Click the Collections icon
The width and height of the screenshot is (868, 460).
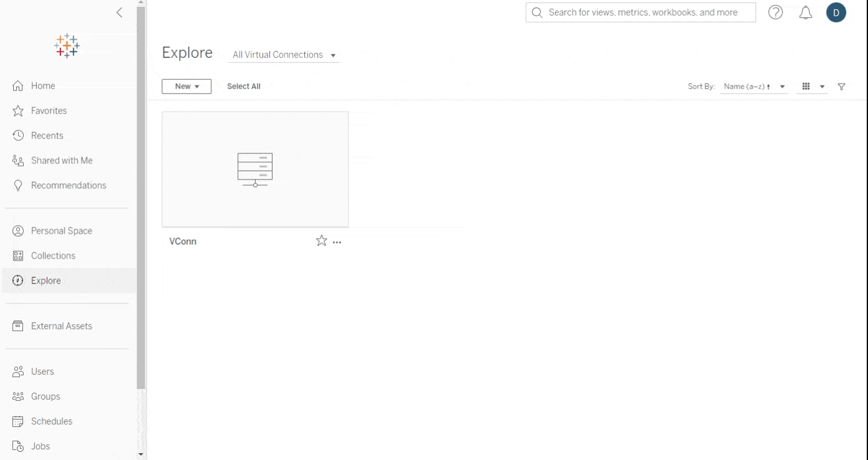[18, 256]
